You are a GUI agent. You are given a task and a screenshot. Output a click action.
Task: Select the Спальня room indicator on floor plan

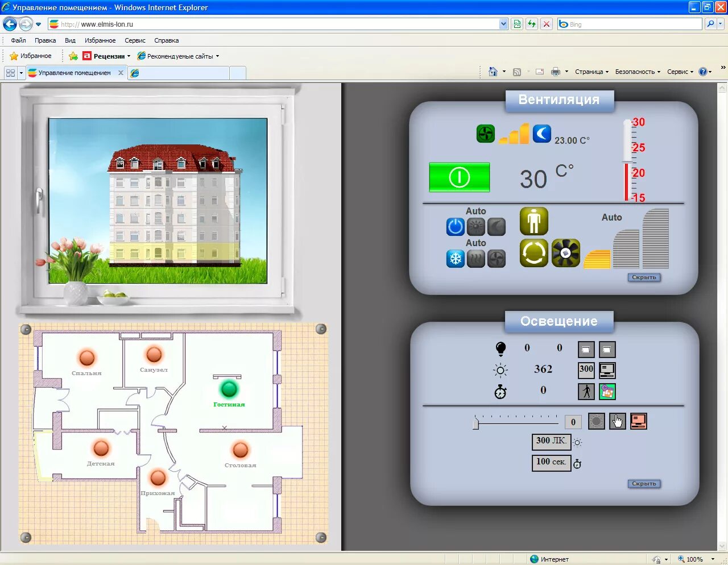86,358
